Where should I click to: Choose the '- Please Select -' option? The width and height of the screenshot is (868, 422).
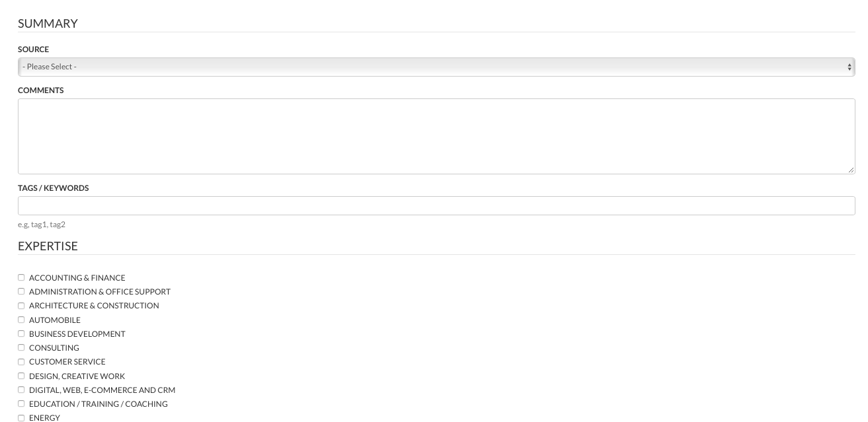[50, 67]
